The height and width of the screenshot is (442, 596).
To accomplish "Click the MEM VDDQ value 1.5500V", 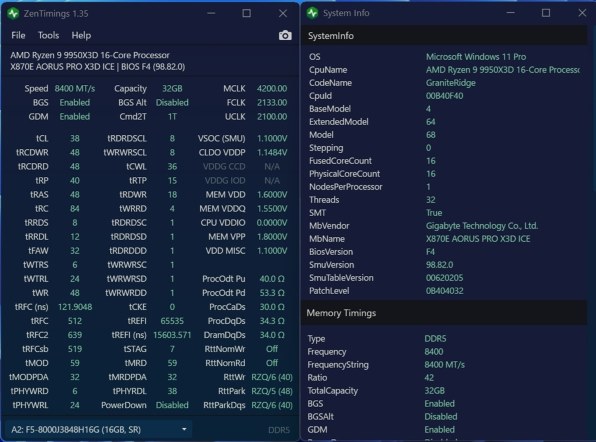I will tap(272, 209).
